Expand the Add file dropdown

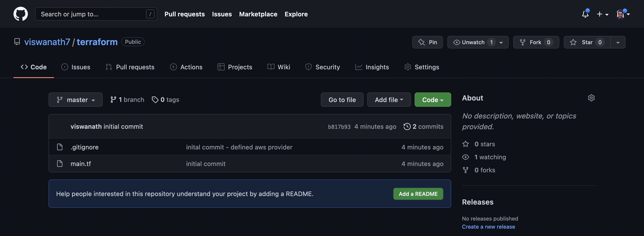pyautogui.click(x=389, y=100)
